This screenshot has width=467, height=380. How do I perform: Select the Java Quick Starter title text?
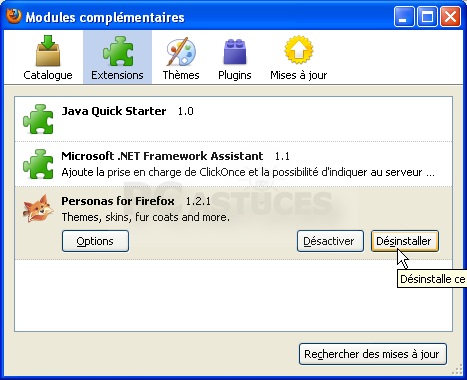pyautogui.click(x=114, y=111)
